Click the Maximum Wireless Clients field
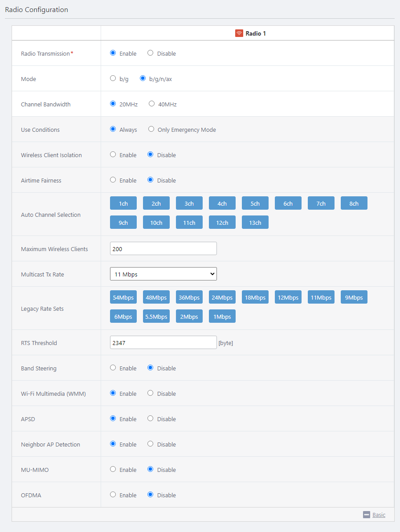The width and height of the screenshot is (400, 532). [163, 249]
